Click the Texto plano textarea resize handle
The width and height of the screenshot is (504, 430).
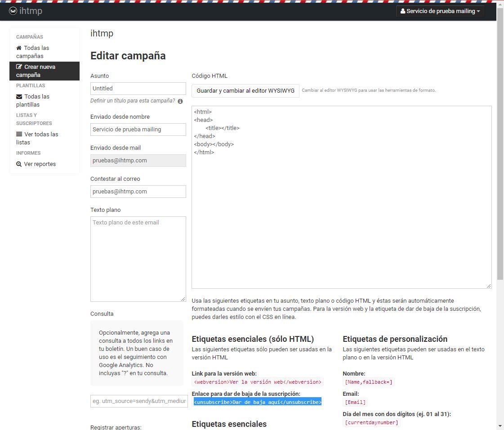click(x=183, y=299)
